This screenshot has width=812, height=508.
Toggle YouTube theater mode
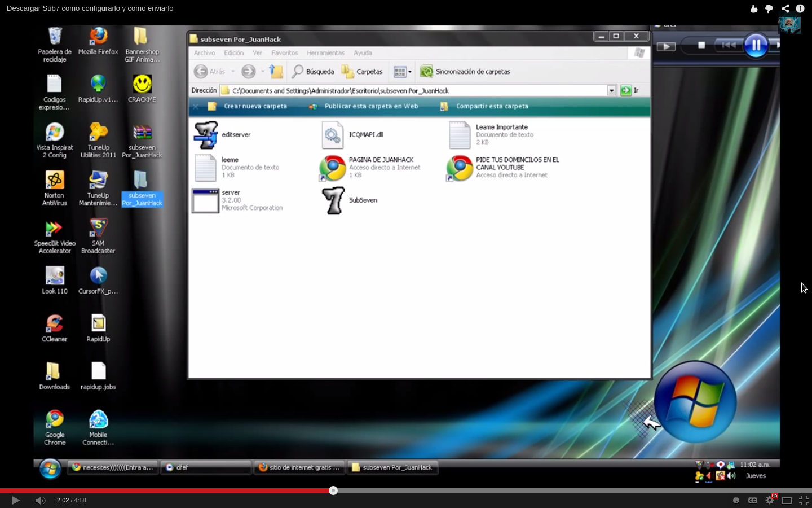787,500
